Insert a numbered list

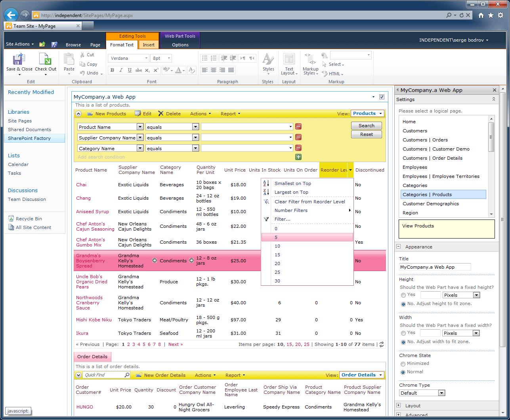tap(214, 58)
